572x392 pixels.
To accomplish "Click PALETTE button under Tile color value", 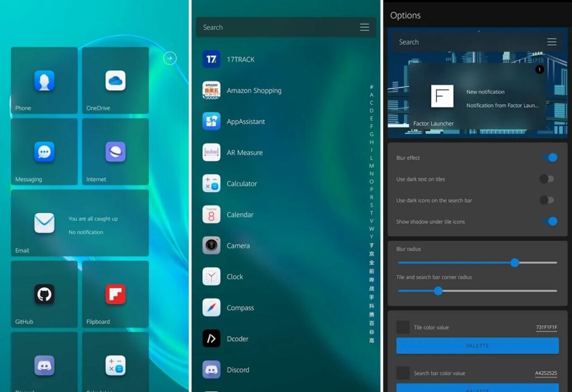I will point(477,346).
